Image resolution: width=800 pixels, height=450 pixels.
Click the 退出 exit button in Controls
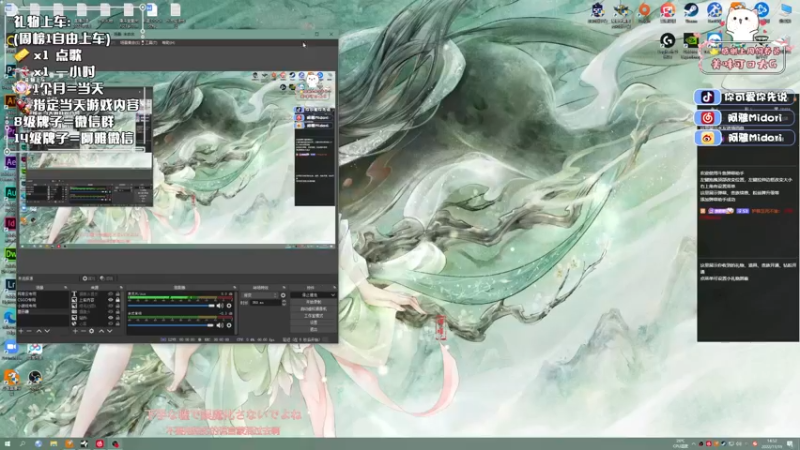click(313, 329)
